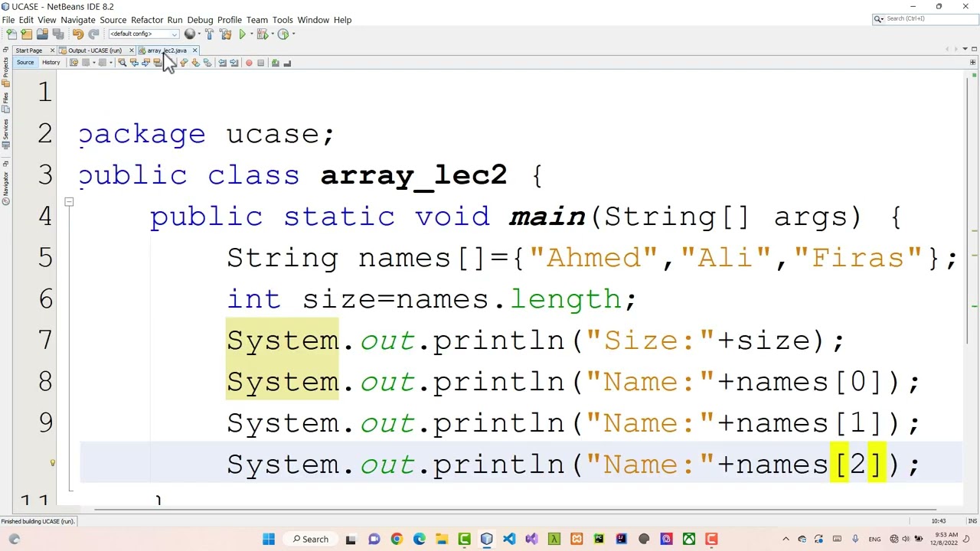Click the Redo toolbar icon
This screenshot has height=551, width=980.
pos(93,34)
